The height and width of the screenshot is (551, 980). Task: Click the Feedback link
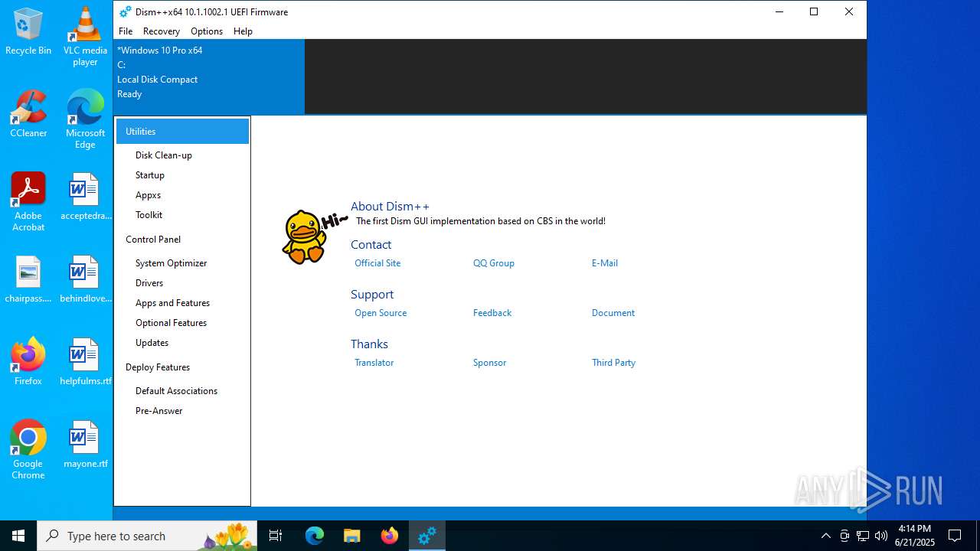(492, 313)
